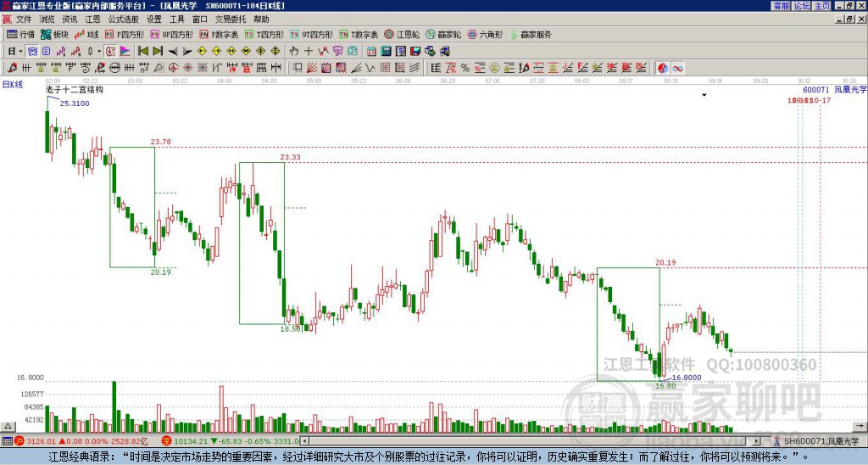Click the Gann angle triangle tool icon

159,68
